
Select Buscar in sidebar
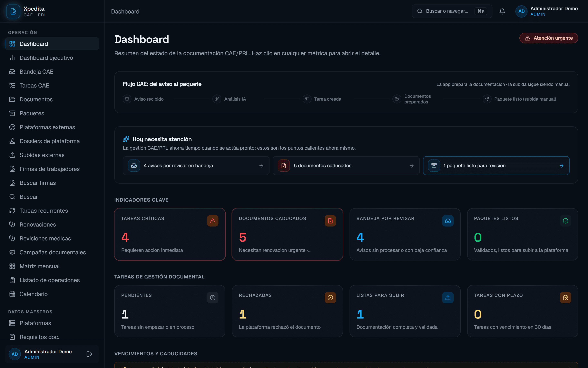(52, 197)
